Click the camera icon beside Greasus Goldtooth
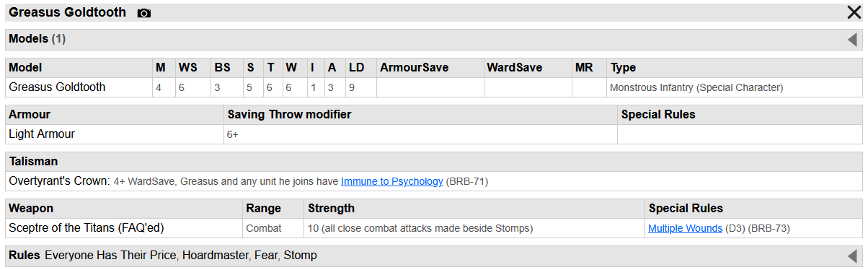The width and height of the screenshot is (868, 270). [144, 13]
